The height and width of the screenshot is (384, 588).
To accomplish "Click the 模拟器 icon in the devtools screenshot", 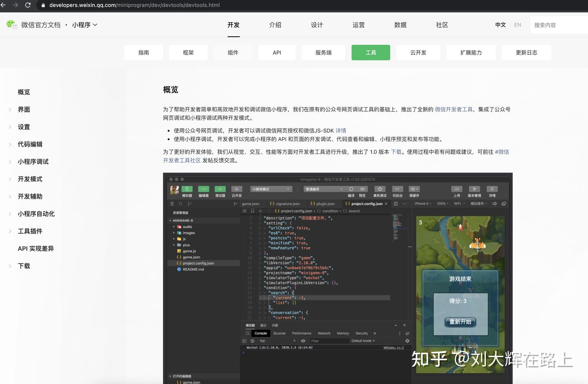I will (x=187, y=189).
